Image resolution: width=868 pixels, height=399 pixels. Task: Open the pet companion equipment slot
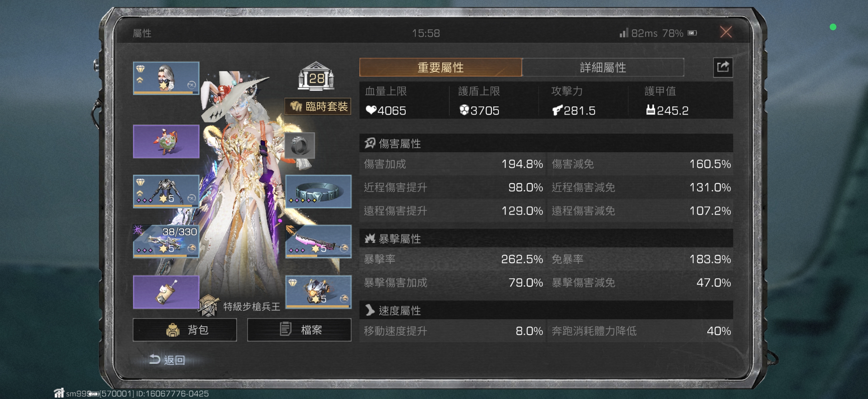pyautogui.click(x=166, y=141)
